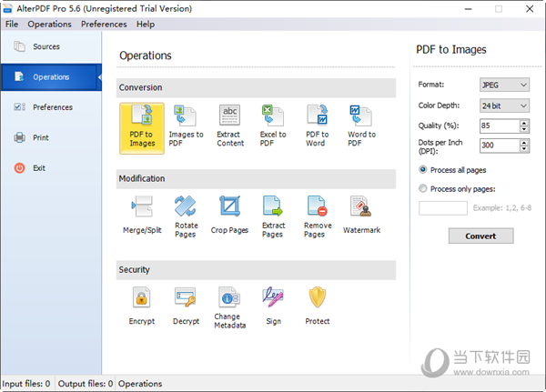Click the Modification section header

tap(256, 179)
